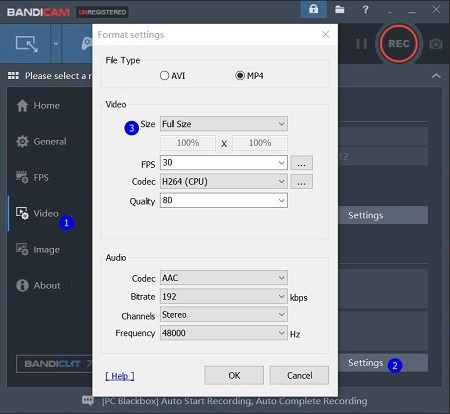Click the width 100% size field
Screen dimensions: 450x414
coord(188,143)
